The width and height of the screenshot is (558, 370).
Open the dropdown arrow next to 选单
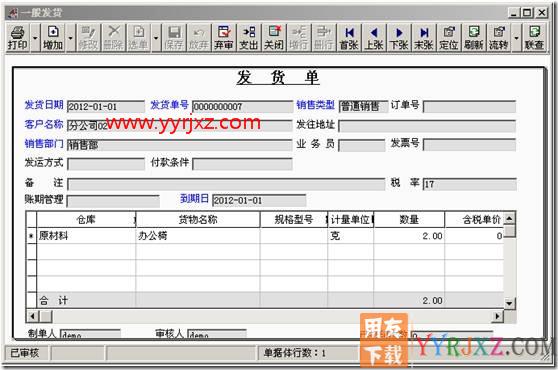point(156,38)
